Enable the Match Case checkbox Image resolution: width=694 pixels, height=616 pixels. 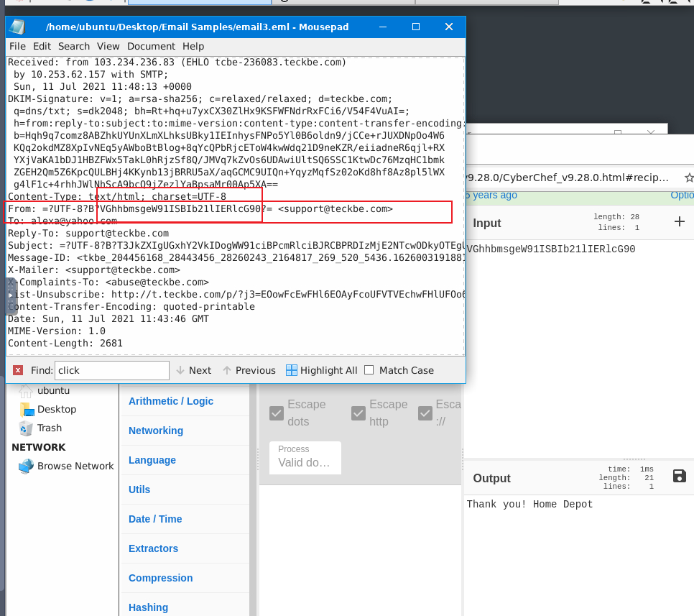369,370
